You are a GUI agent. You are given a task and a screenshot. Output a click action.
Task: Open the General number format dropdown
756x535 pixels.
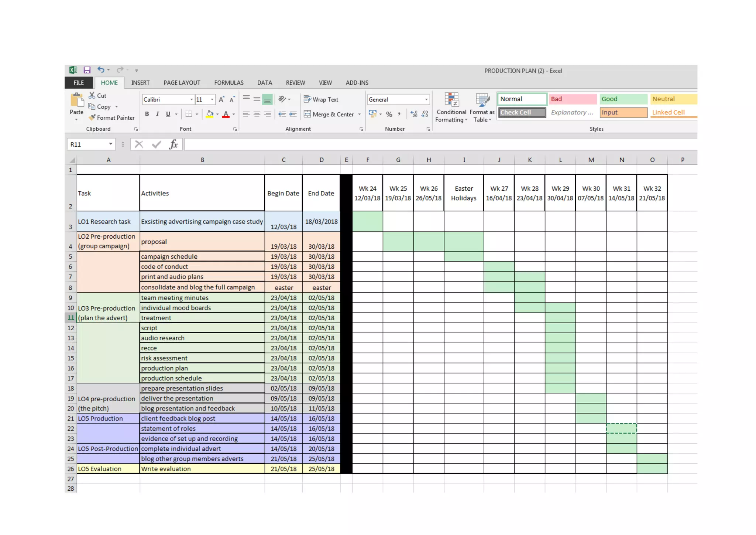click(x=426, y=99)
